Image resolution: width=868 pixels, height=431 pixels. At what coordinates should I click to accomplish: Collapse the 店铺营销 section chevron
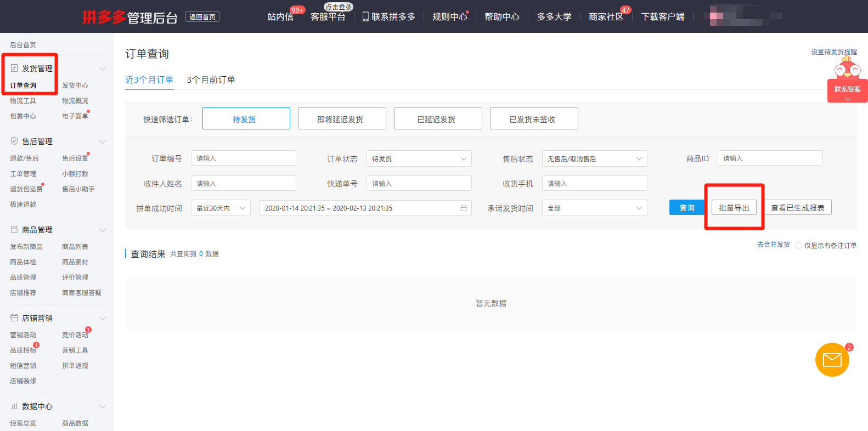102,318
